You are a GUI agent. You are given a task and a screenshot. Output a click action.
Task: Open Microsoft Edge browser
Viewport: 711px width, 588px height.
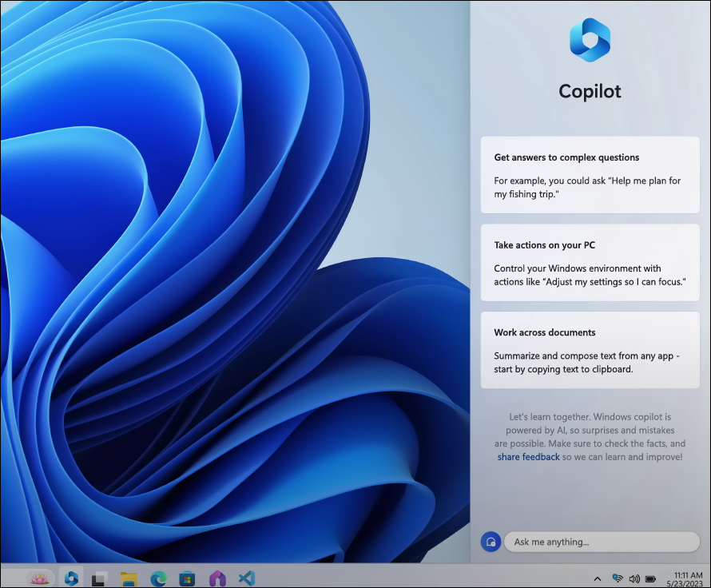click(x=157, y=577)
